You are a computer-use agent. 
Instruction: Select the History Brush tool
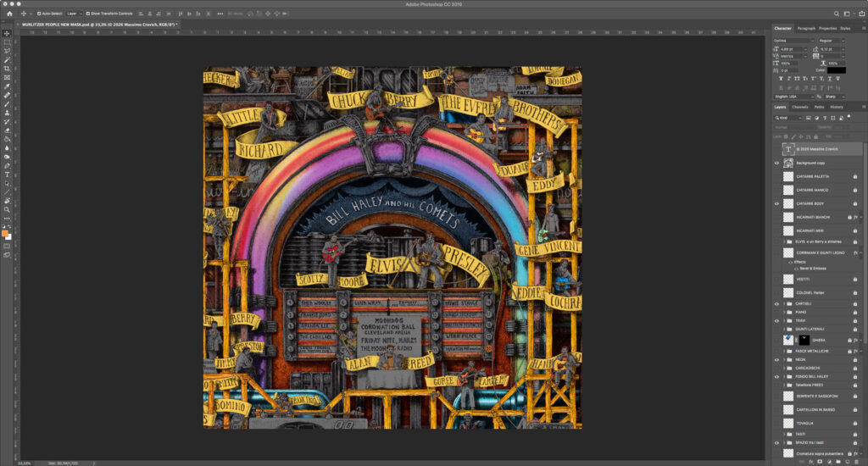(x=7, y=122)
